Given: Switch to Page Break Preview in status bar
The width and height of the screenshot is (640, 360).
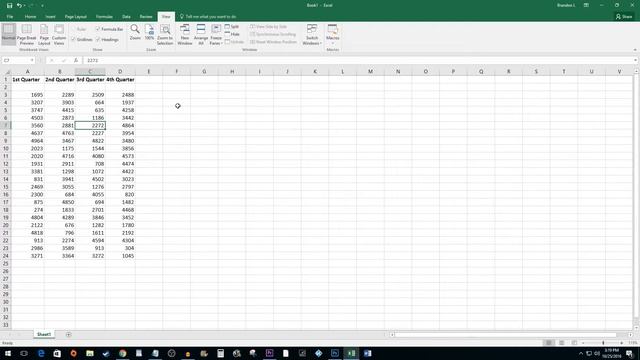Looking at the screenshot, I should point(574,343).
